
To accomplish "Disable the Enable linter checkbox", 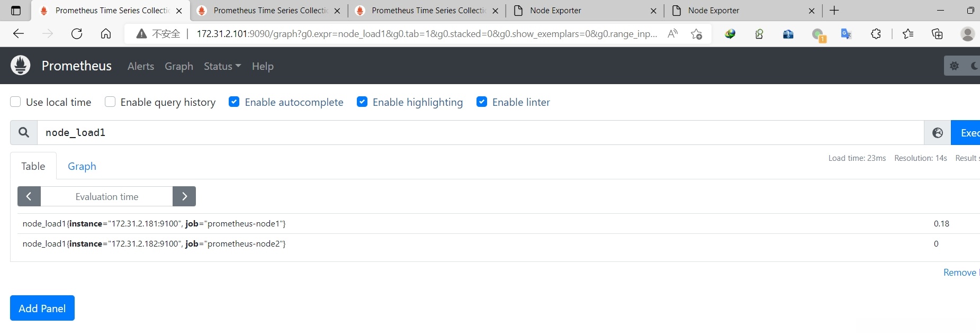I will (482, 102).
